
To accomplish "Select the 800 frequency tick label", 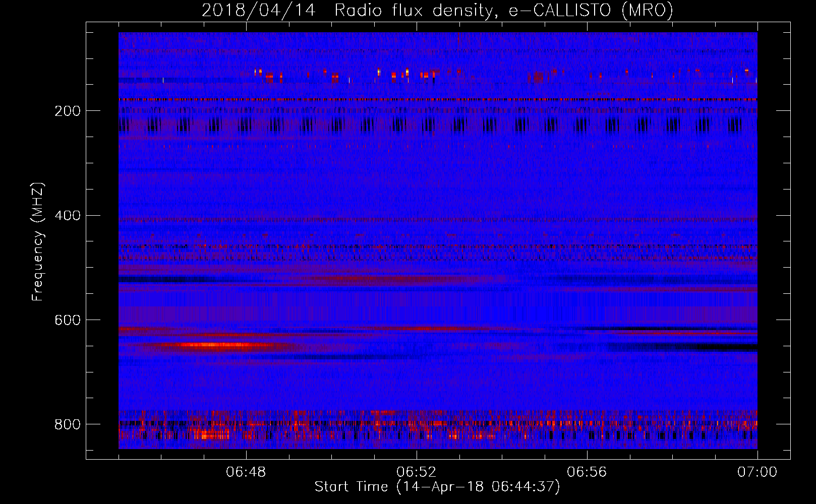I will point(68,424).
